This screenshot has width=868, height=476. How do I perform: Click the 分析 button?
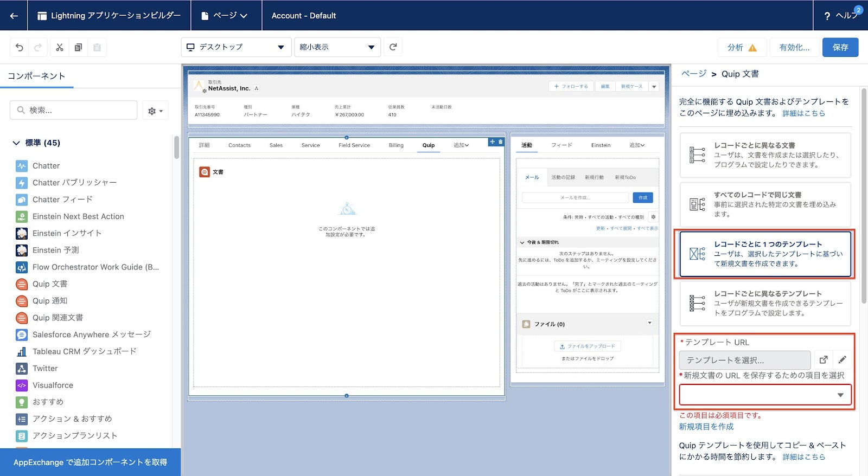coord(742,47)
